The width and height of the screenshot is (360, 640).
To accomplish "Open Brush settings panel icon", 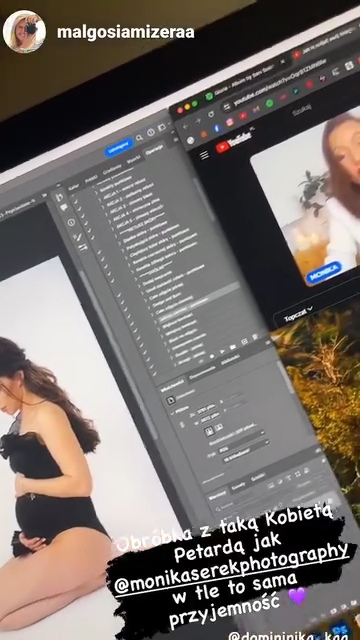I will click(x=77, y=237).
